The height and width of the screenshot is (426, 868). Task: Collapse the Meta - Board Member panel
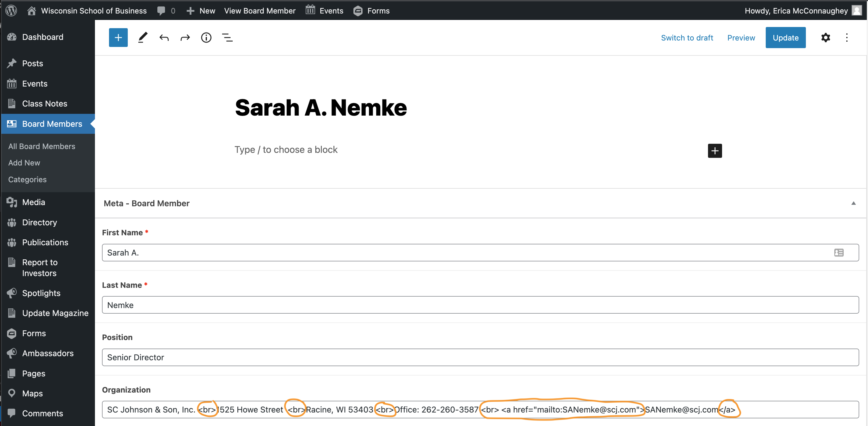(853, 203)
